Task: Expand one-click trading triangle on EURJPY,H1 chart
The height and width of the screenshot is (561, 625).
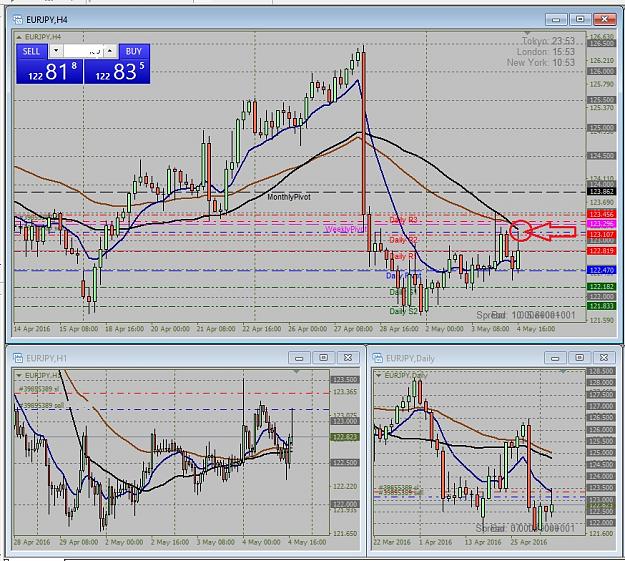Action: tap(18, 376)
